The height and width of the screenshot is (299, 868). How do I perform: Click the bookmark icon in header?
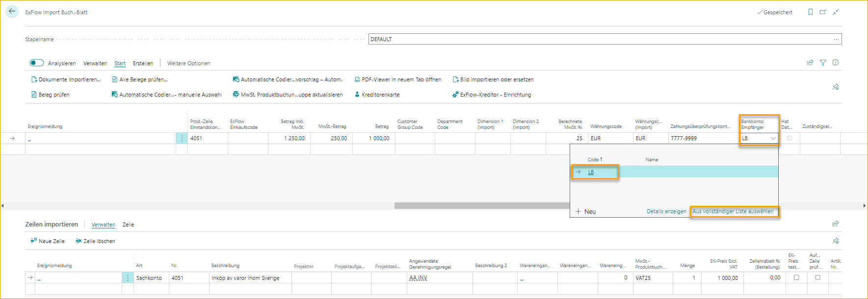[810, 12]
